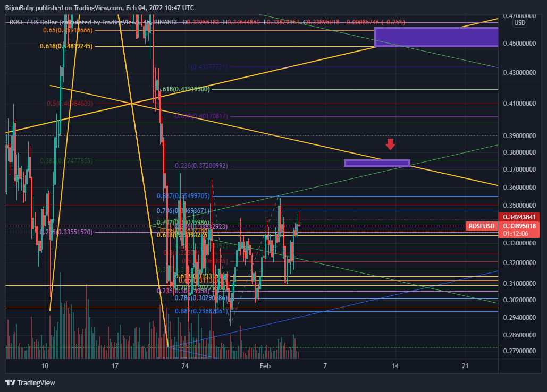Click the open value O0.33955183
The height and width of the screenshot is (392, 547).
201,22
